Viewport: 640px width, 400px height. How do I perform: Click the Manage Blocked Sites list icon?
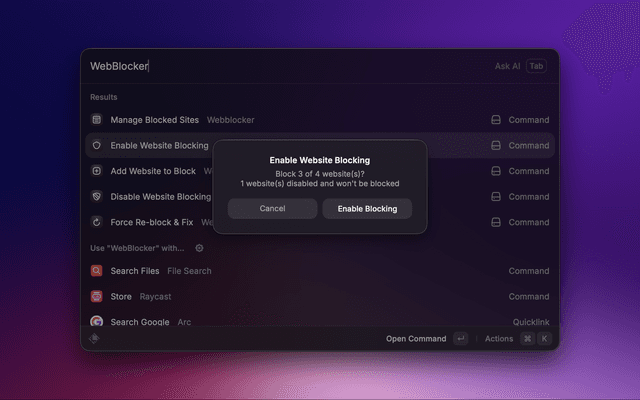(96, 120)
